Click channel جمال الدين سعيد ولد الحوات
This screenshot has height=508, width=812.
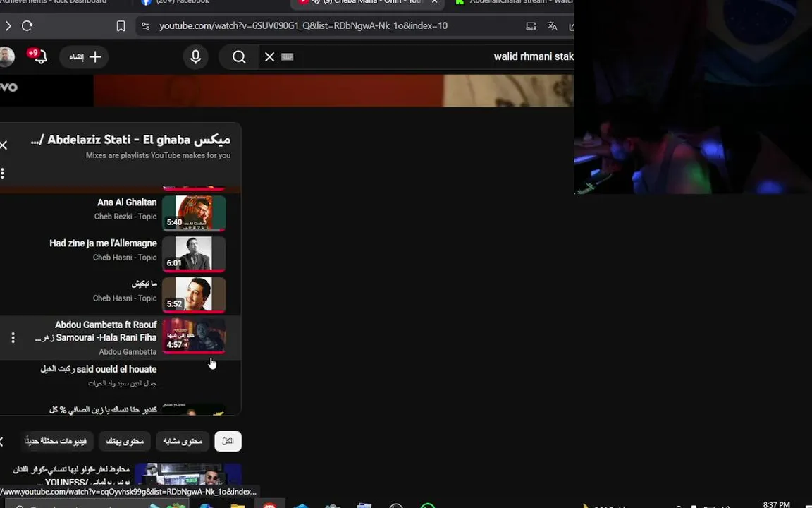point(122,384)
